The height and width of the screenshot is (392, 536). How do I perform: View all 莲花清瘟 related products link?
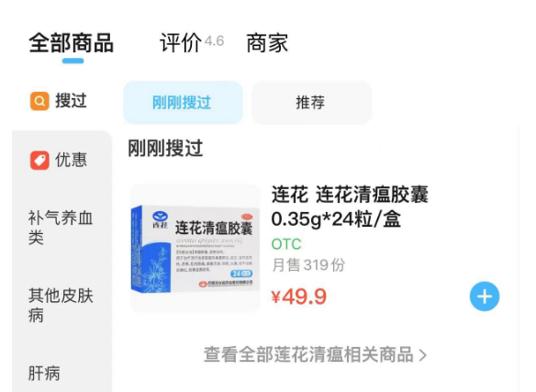coord(315,354)
